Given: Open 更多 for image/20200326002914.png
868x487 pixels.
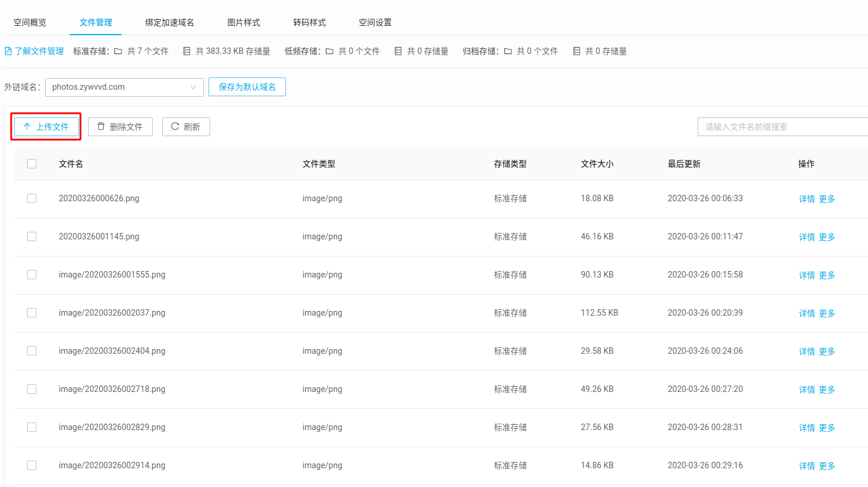Looking at the screenshot, I should (x=827, y=466).
